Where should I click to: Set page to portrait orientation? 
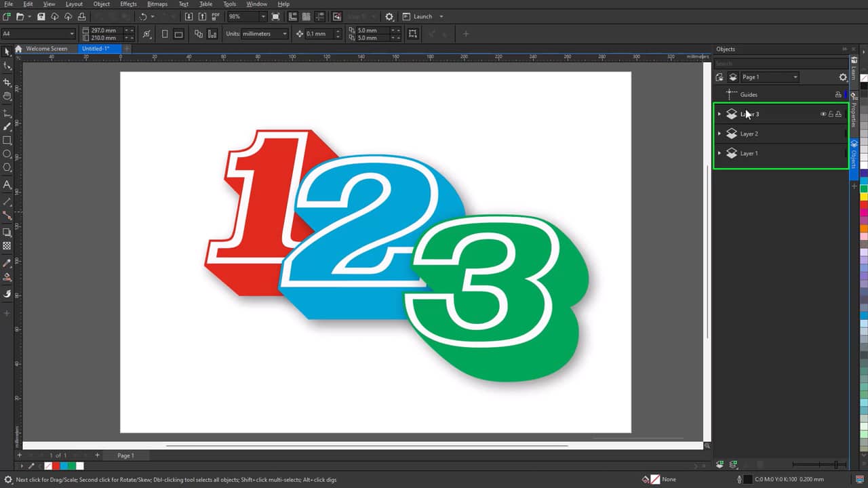tap(165, 34)
